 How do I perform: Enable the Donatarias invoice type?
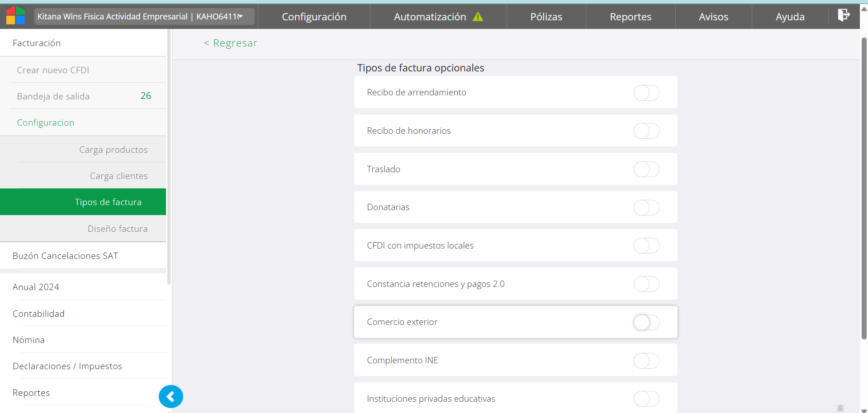click(646, 207)
